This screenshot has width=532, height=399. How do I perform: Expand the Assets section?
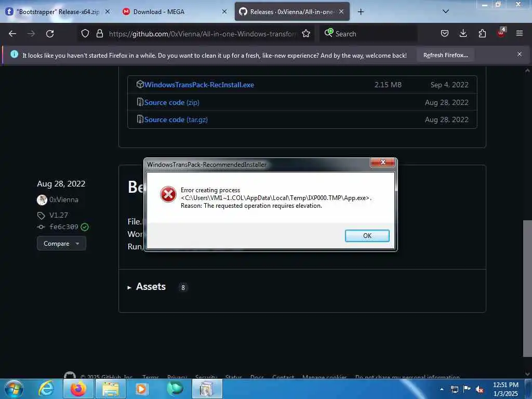pyautogui.click(x=151, y=287)
